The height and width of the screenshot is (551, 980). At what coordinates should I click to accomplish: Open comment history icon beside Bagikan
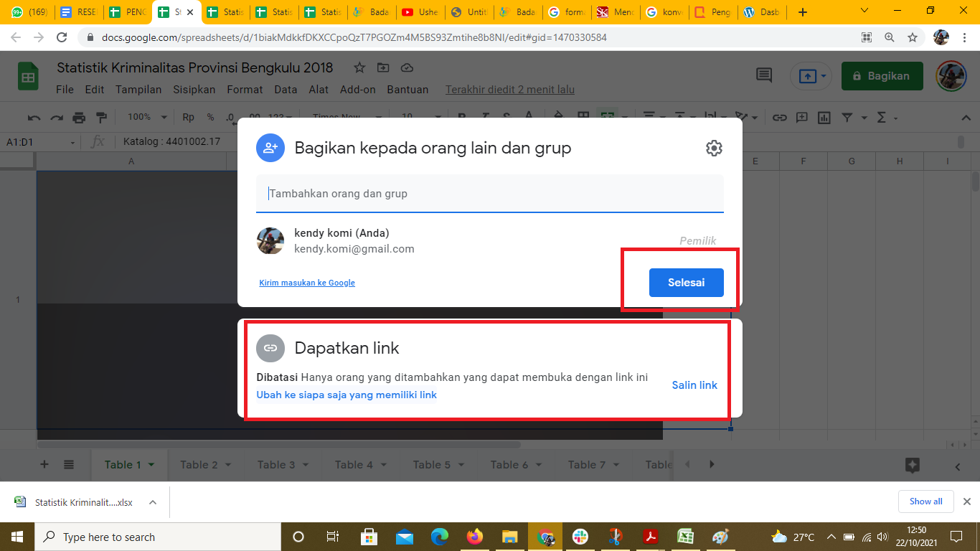click(x=764, y=75)
